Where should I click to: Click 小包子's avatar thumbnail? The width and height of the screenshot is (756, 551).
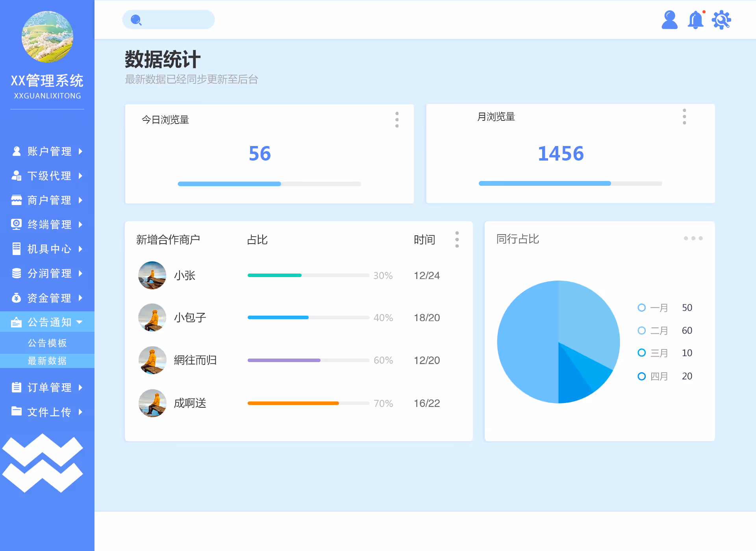coord(152,318)
